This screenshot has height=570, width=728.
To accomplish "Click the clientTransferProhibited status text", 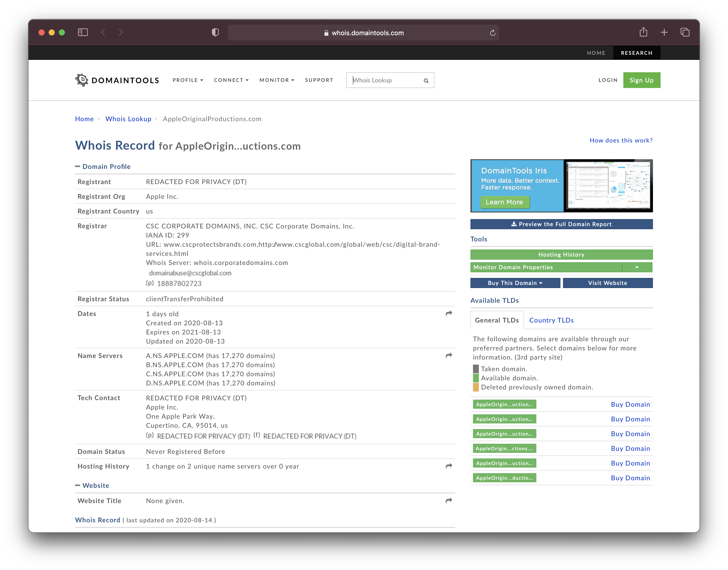I will click(x=185, y=299).
